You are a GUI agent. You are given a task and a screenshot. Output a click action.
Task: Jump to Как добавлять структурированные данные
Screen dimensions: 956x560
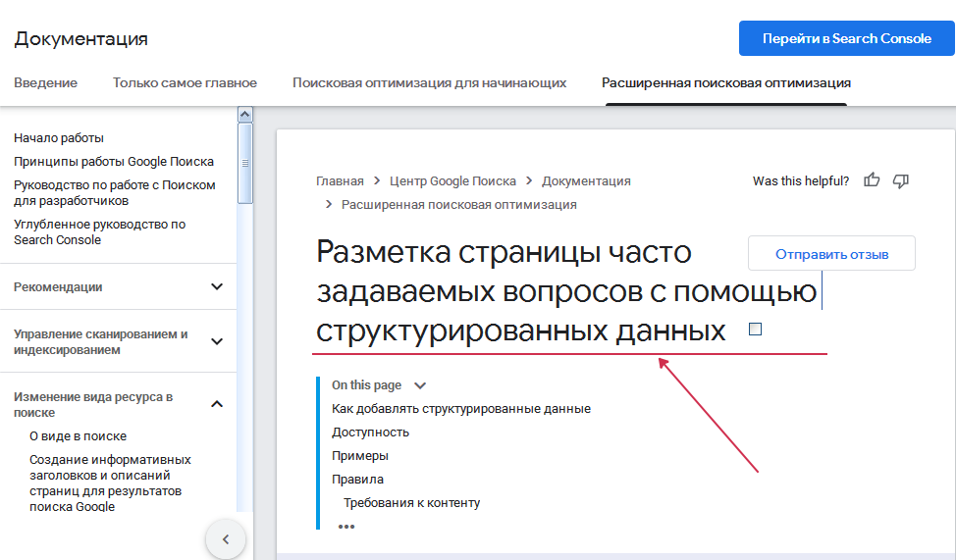461,409
